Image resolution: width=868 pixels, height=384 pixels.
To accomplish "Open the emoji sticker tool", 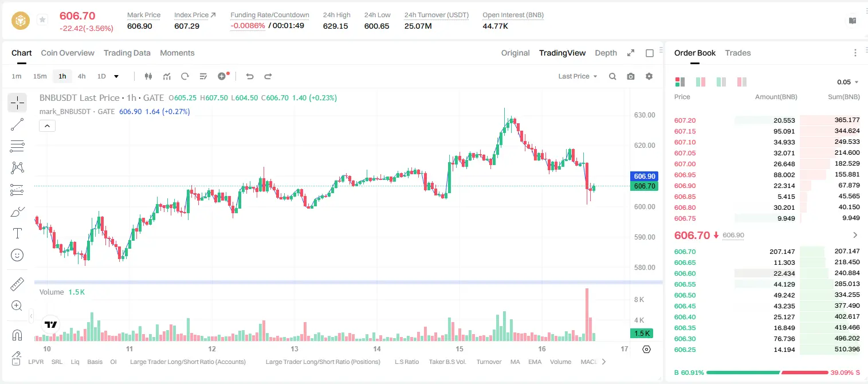I will click(17, 255).
